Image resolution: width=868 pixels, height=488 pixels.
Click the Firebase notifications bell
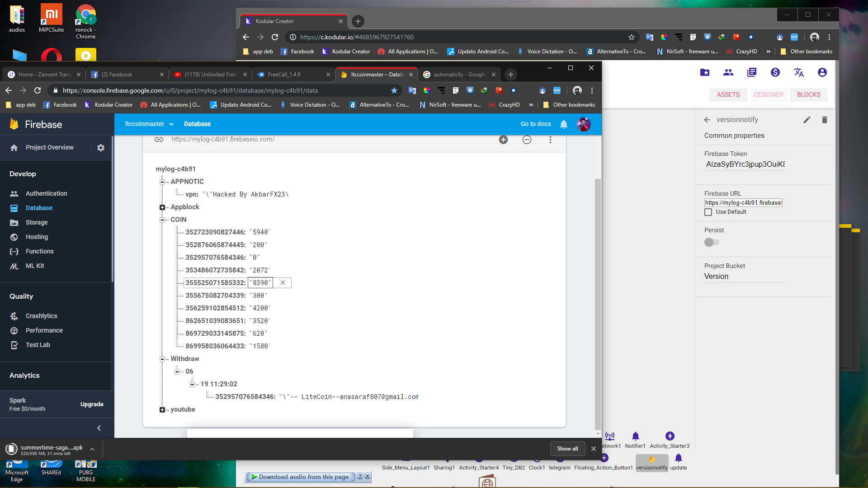pyautogui.click(x=563, y=124)
